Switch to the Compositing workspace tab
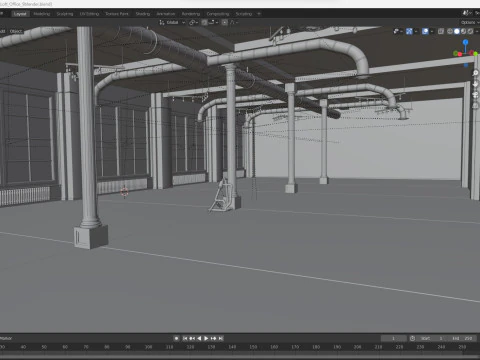 click(218, 14)
